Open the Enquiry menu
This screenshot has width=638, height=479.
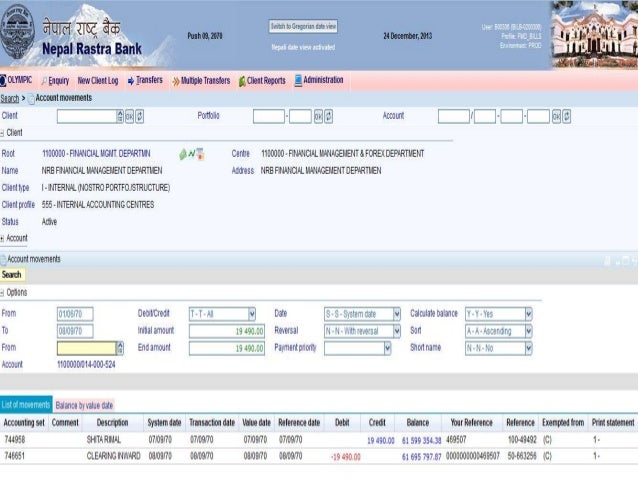[x=59, y=81]
